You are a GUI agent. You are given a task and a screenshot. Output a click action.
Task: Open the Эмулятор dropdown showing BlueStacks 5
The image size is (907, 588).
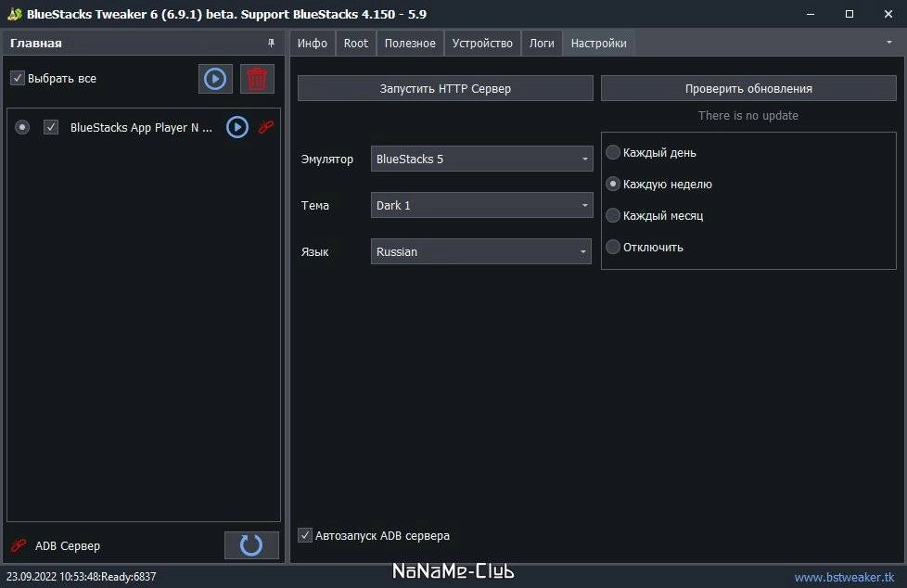(482, 159)
